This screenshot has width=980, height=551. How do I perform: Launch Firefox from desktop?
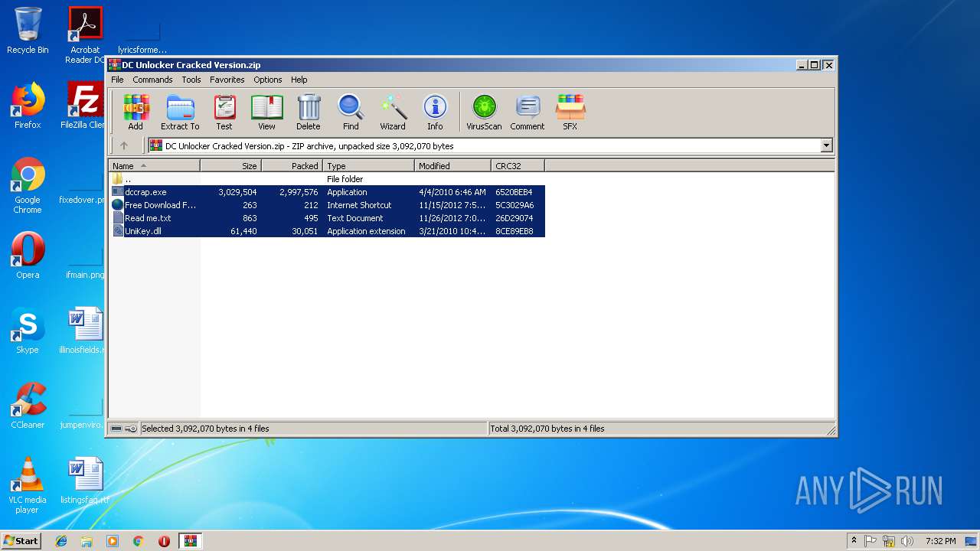(x=28, y=106)
